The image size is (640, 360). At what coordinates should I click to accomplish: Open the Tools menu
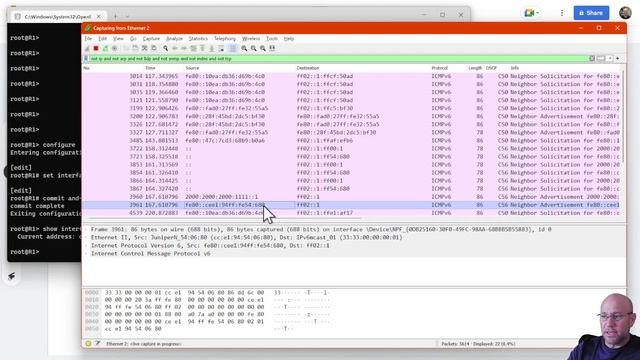(x=272, y=38)
